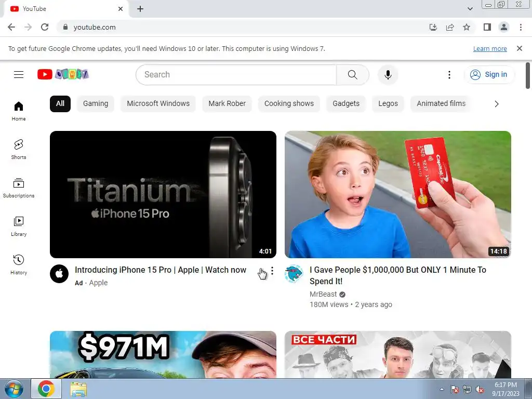
Task: Play the MrBeast credit card thumbnail
Action: point(397,194)
